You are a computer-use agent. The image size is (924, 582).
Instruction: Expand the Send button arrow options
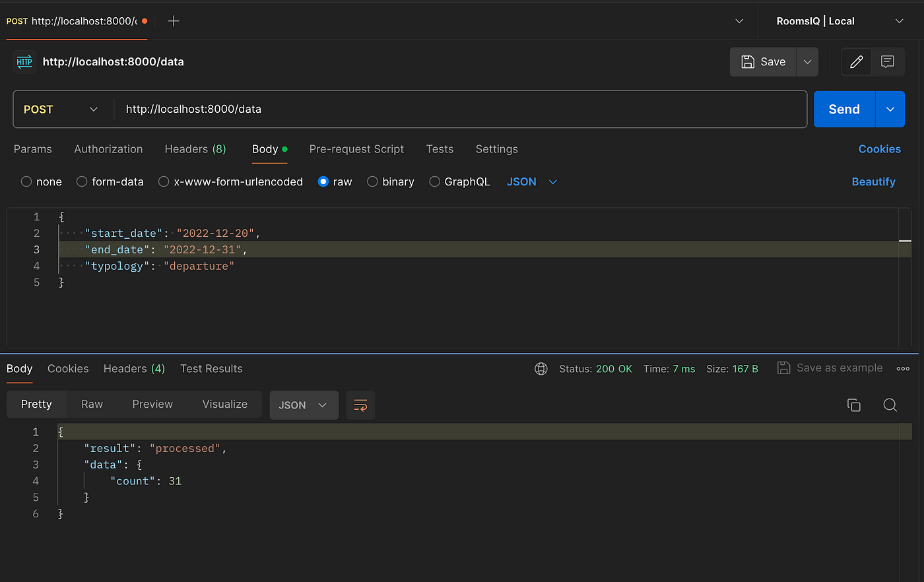coord(890,110)
